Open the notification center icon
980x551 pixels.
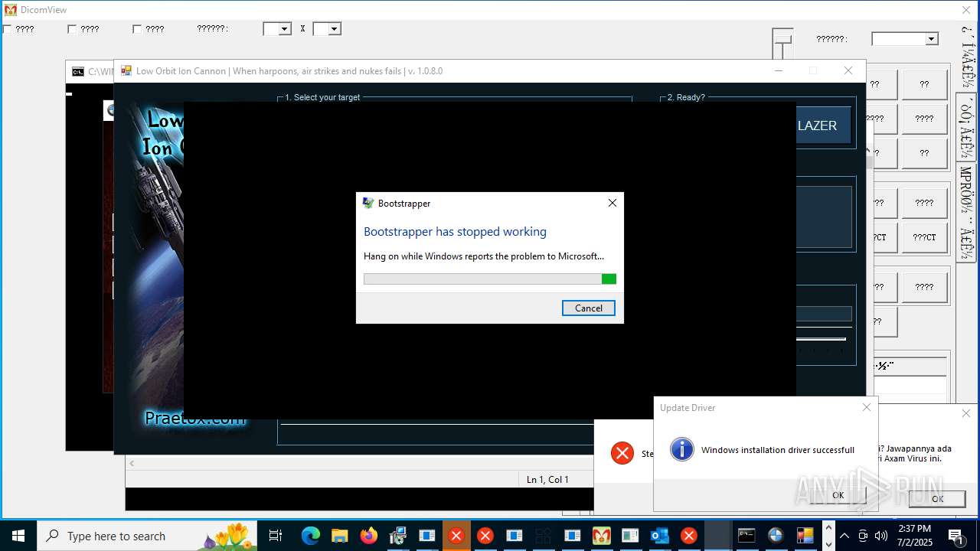[956, 536]
